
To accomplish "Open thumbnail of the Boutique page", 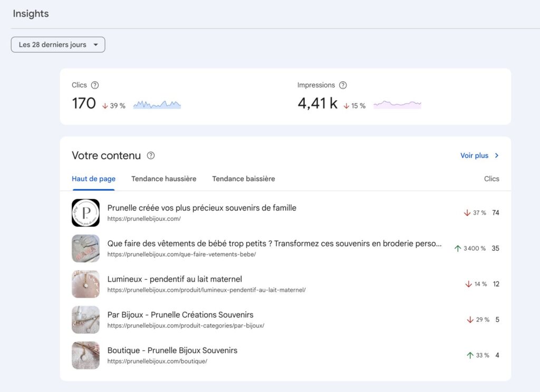I will coord(86,355).
